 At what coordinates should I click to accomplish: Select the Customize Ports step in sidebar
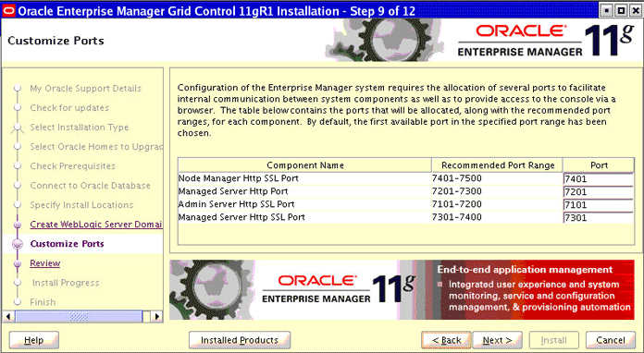coord(67,244)
